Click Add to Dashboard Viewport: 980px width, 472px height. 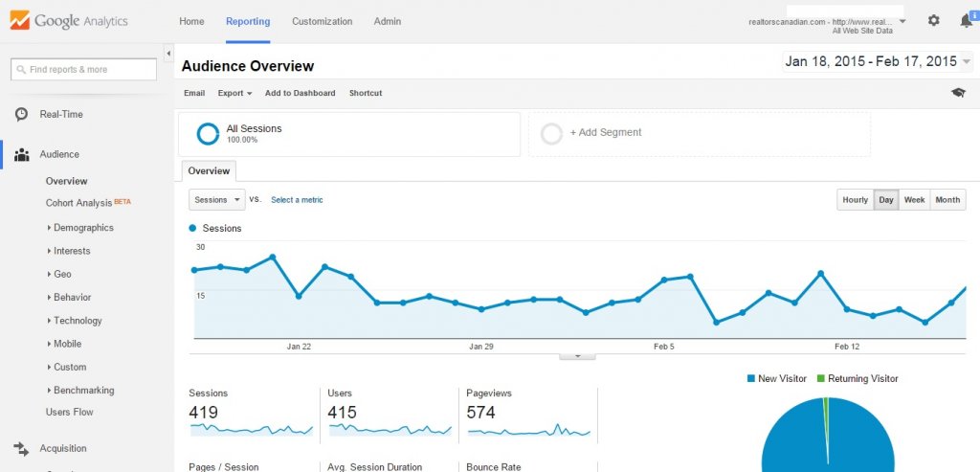(300, 93)
